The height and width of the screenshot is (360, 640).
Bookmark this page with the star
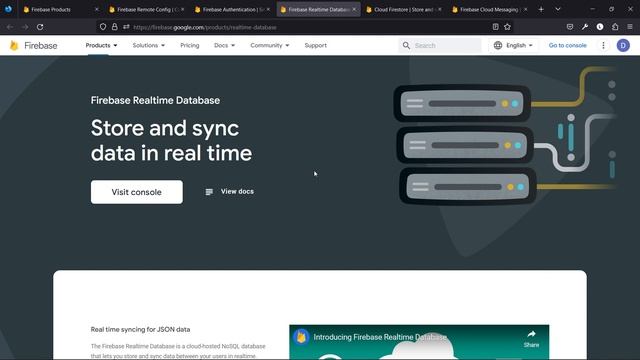coord(507,27)
